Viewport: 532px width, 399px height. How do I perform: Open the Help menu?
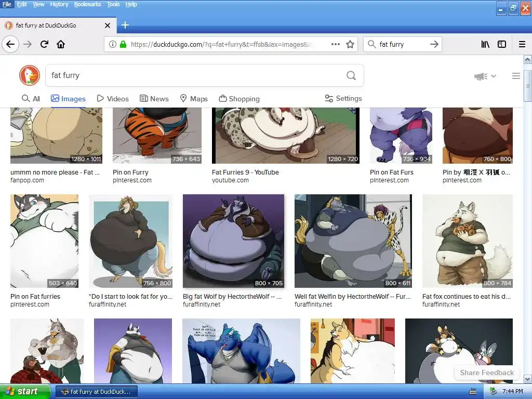point(131,4)
